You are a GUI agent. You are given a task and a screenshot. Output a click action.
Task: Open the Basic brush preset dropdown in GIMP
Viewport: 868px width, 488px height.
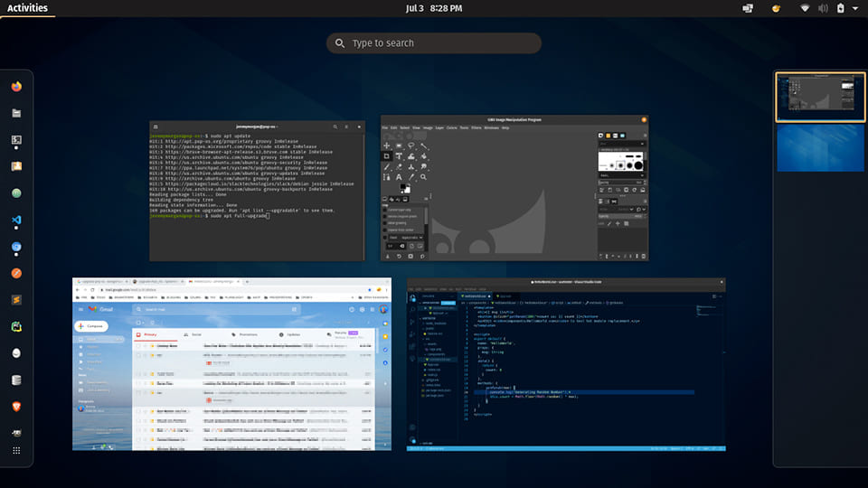pyautogui.click(x=622, y=175)
